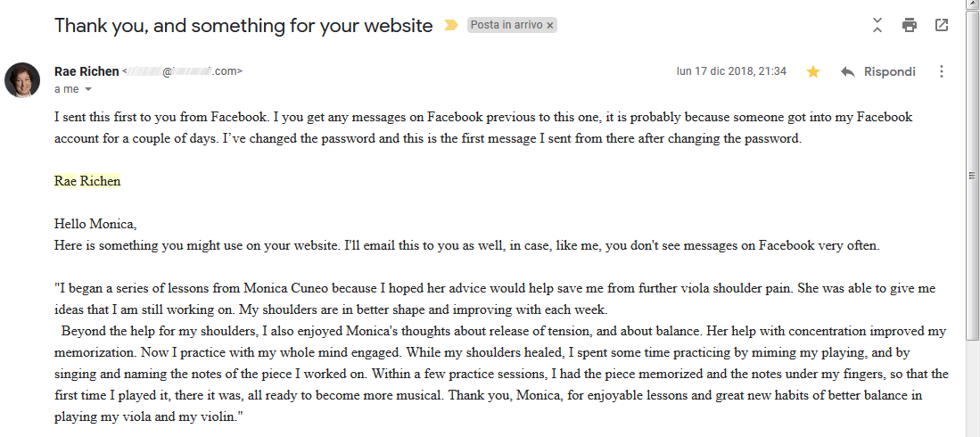980x437 pixels.
Task: Print this email with the printer icon
Action: coord(910,25)
